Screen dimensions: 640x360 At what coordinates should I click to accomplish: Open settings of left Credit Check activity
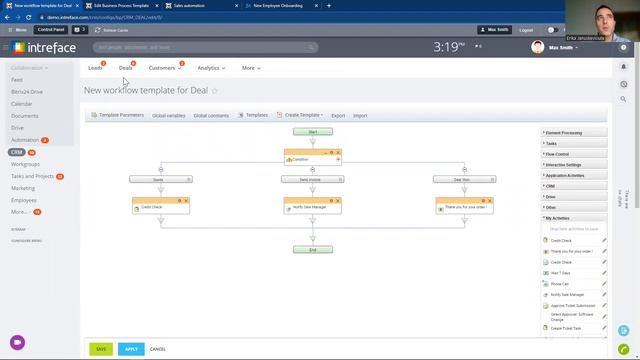coord(180,201)
